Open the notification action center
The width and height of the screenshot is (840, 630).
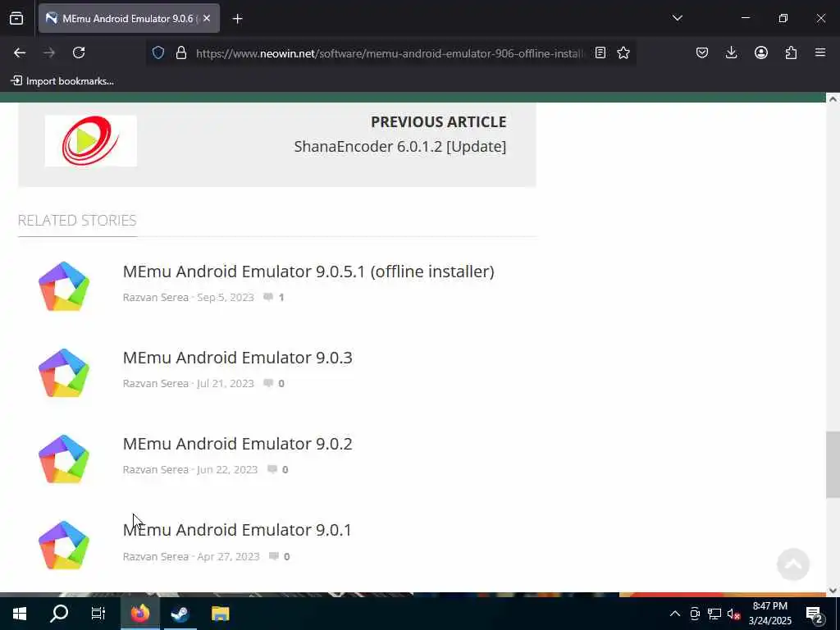point(815,614)
